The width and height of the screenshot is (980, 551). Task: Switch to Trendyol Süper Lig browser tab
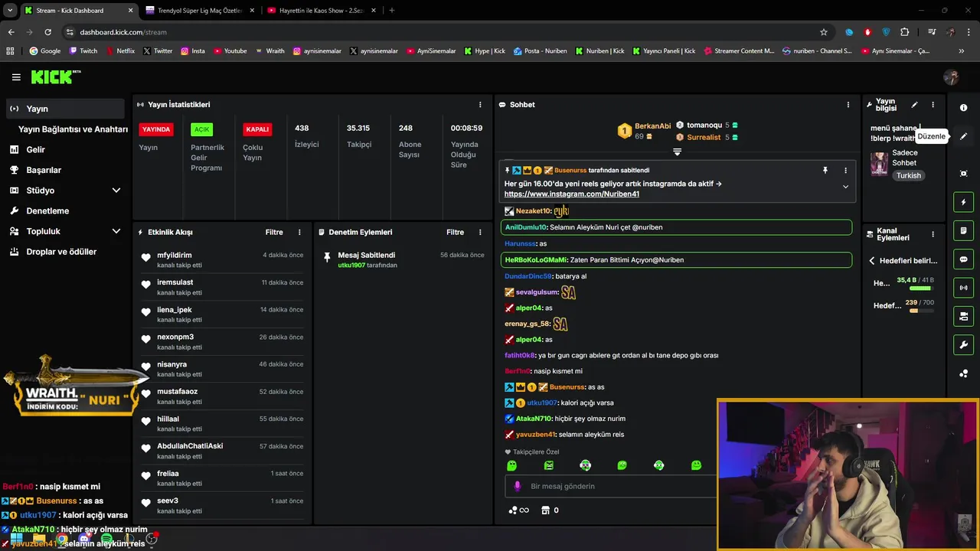pyautogui.click(x=199, y=11)
